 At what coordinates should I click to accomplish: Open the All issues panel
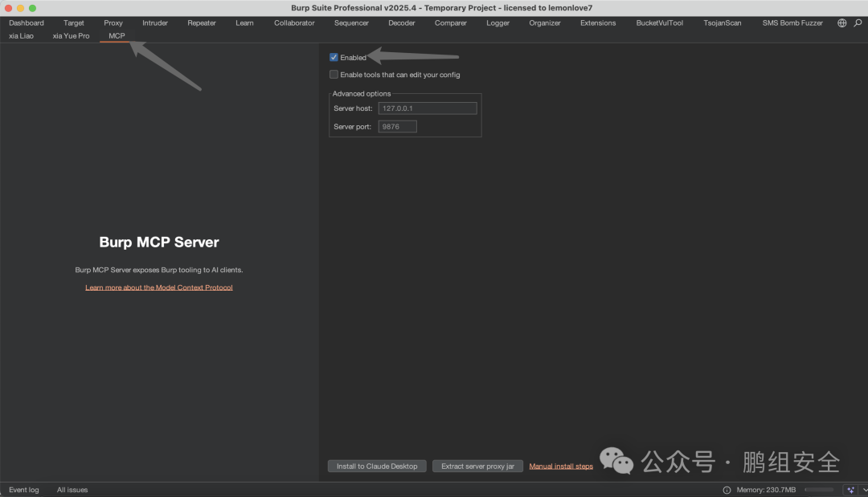72,490
